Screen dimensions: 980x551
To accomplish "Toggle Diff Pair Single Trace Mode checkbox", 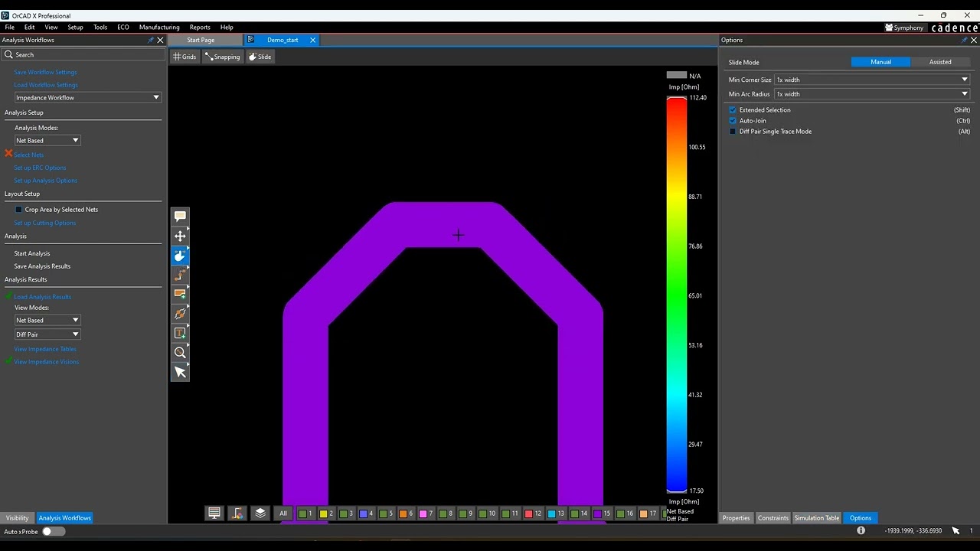I will click(x=733, y=131).
